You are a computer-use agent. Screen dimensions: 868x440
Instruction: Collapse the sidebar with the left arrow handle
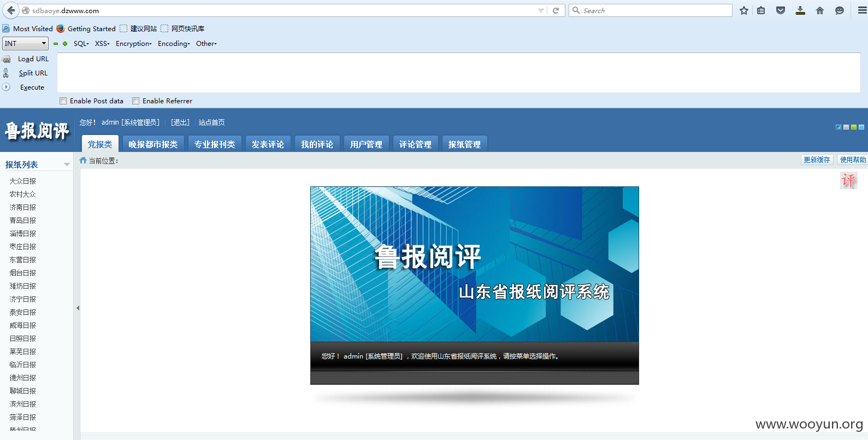(x=78, y=308)
